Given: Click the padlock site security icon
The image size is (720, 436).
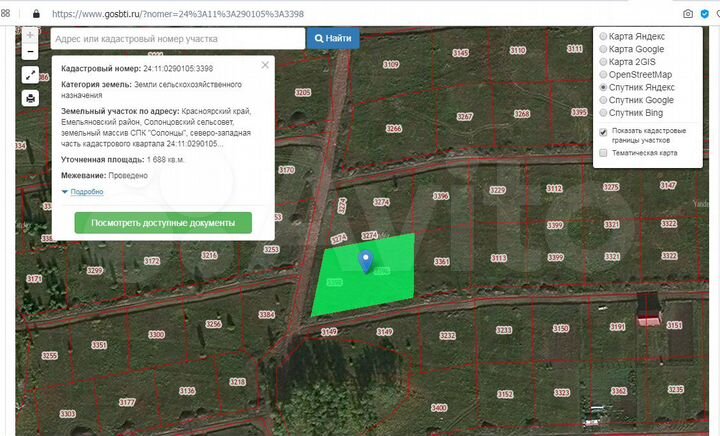Looking at the screenshot, I should (x=37, y=14).
